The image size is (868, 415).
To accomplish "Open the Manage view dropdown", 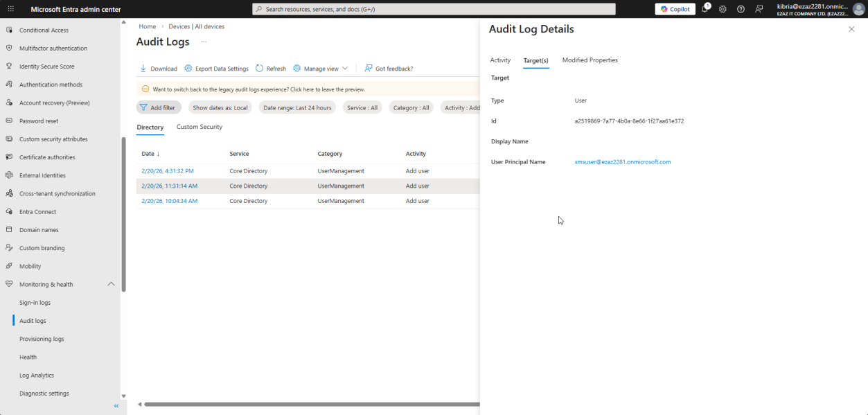I will click(x=320, y=69).
